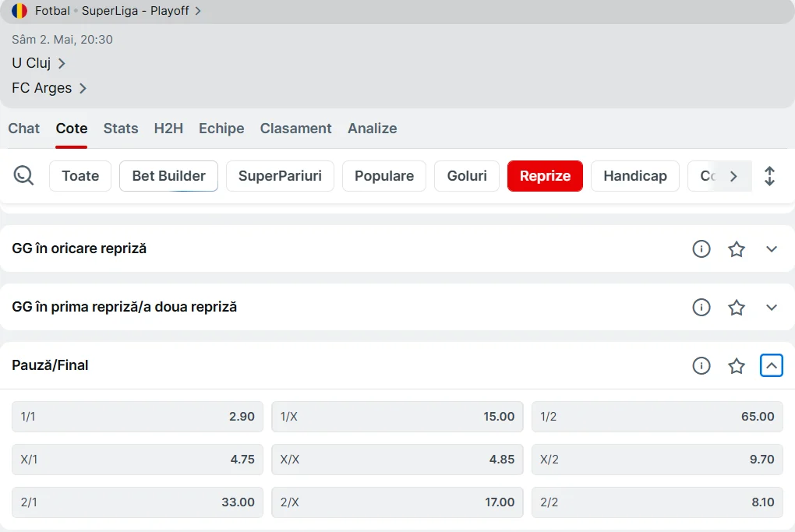This screenshot has width=795, height=532.
Task: Pick the 1/X odds 15.00
Action: coord(397,417)
